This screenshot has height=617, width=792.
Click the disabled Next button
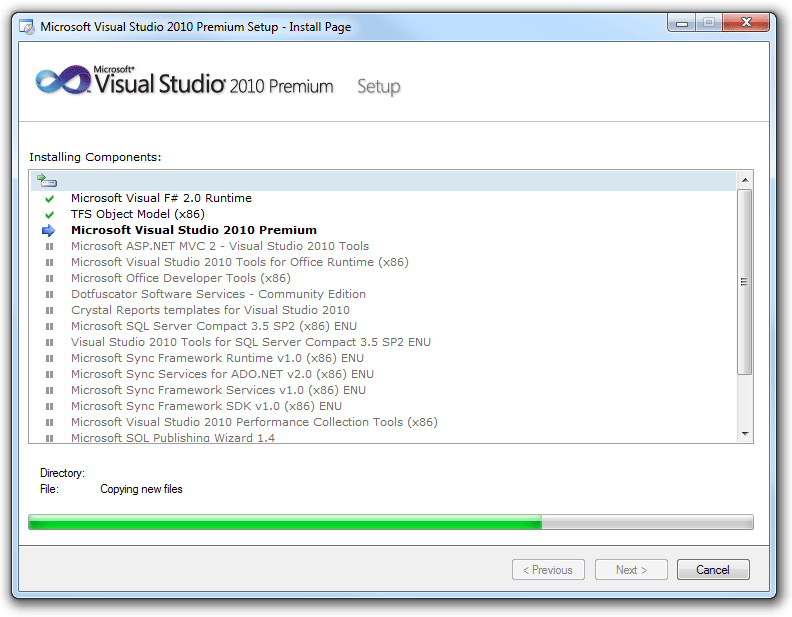(x=631, y=570)
